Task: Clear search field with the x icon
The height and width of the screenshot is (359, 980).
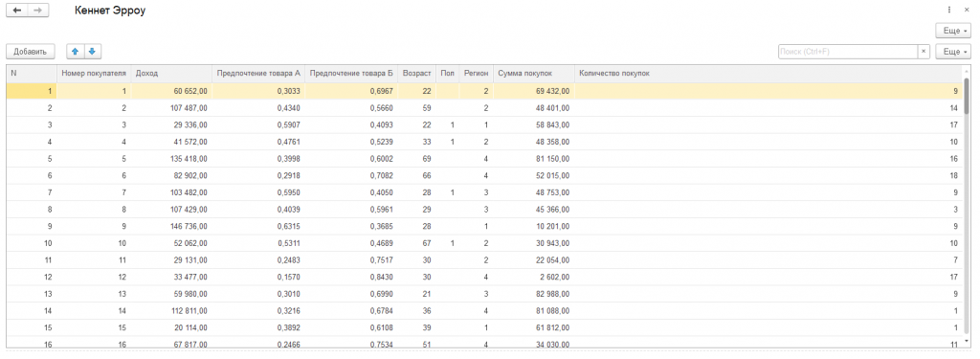Action: [924, 52]
